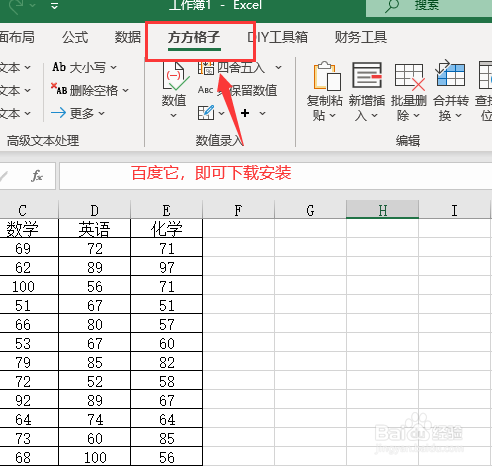Select the cell containing 53
Screen dimensions: 492x466
(x=29, y=343)
